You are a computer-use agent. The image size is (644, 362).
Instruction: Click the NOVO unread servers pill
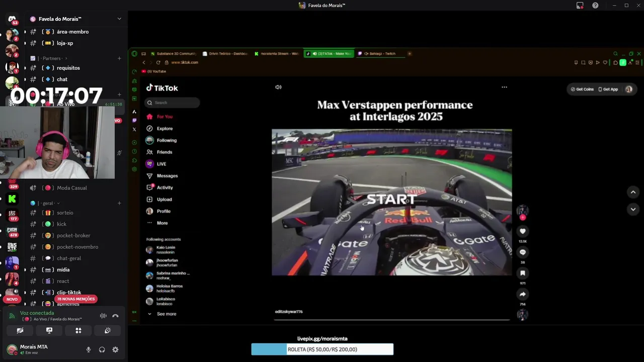click(12, 299)
